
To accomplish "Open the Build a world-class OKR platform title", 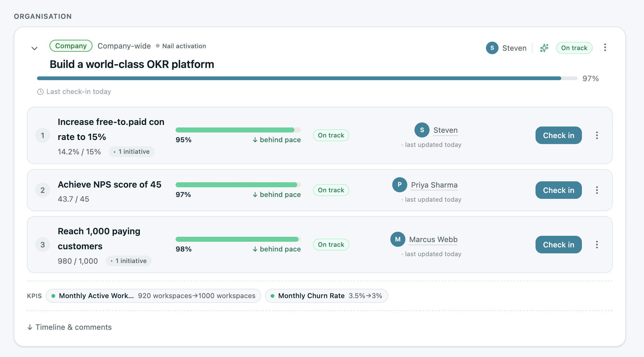I will click(x=132, y=64).
